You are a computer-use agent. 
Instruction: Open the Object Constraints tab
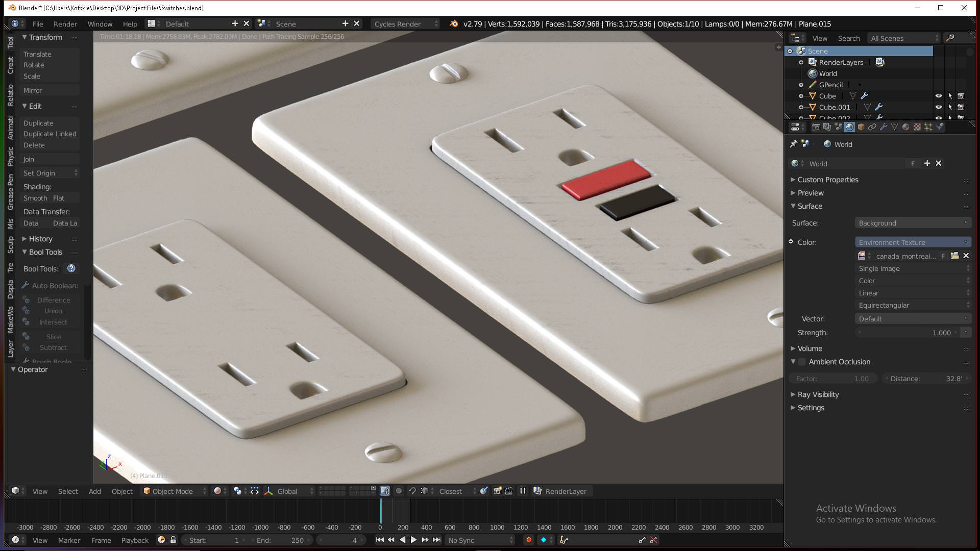872,127
